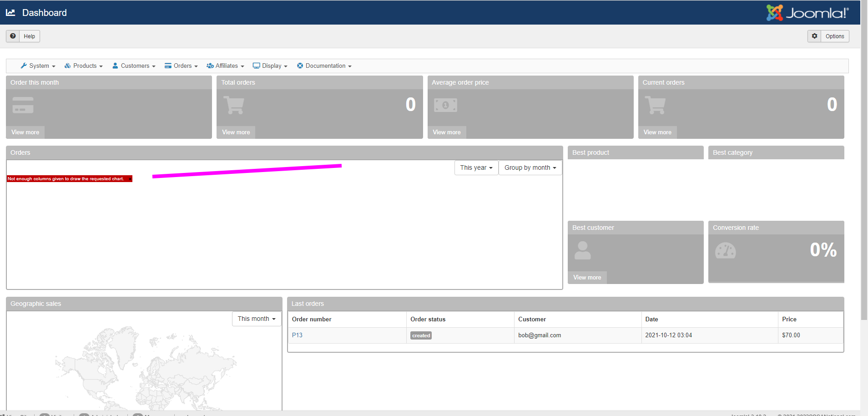Click the page vertical scrollbar
This screenshot has height=416, width=868.
pos(864,160)
